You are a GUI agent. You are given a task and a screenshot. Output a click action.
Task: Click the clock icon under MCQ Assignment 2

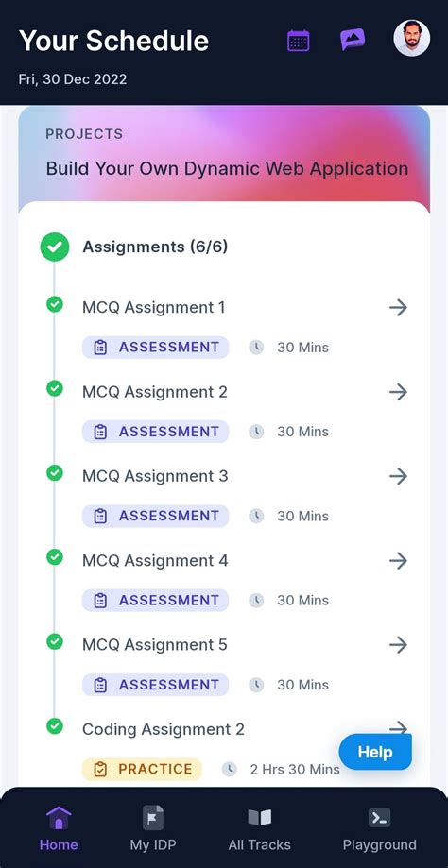click(256, 432)
